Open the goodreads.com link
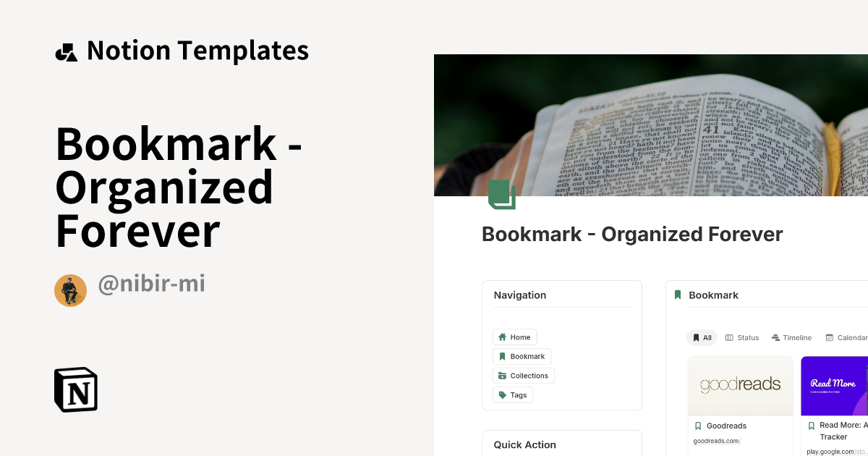Image resolution: width=868 pixels, height=456 pixels. click(717, 441)
